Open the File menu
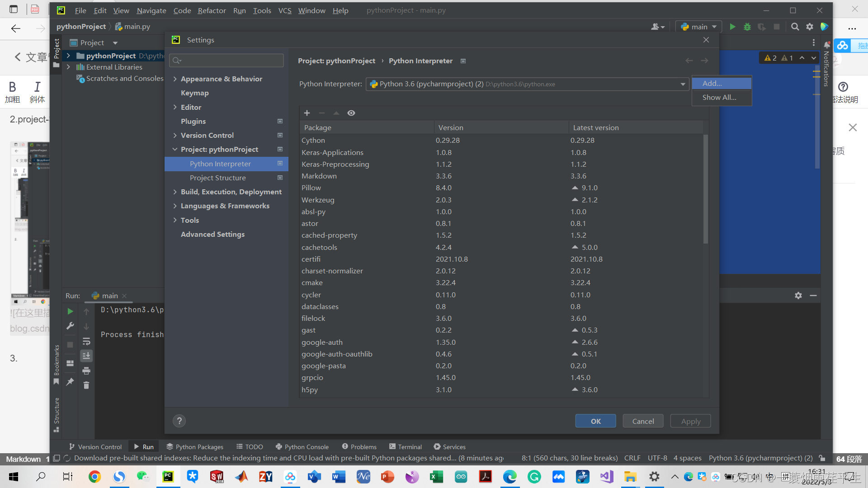Screen dimensions: 868x488 [x=80, y=10]
